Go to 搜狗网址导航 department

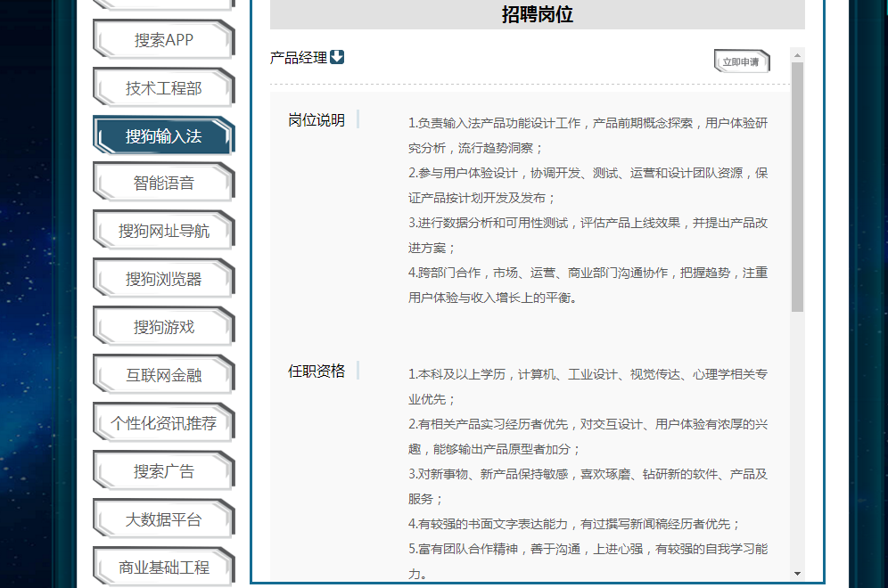click(164, 231)
